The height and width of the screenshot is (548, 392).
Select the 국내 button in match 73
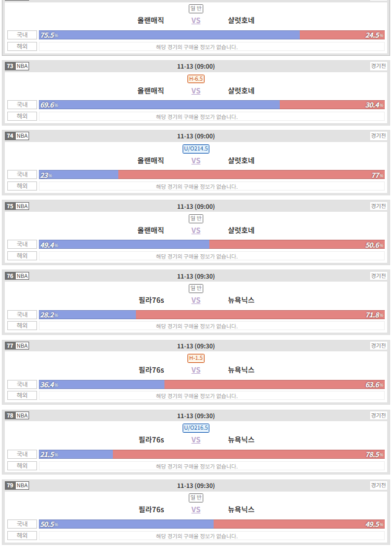coord(22,104)
